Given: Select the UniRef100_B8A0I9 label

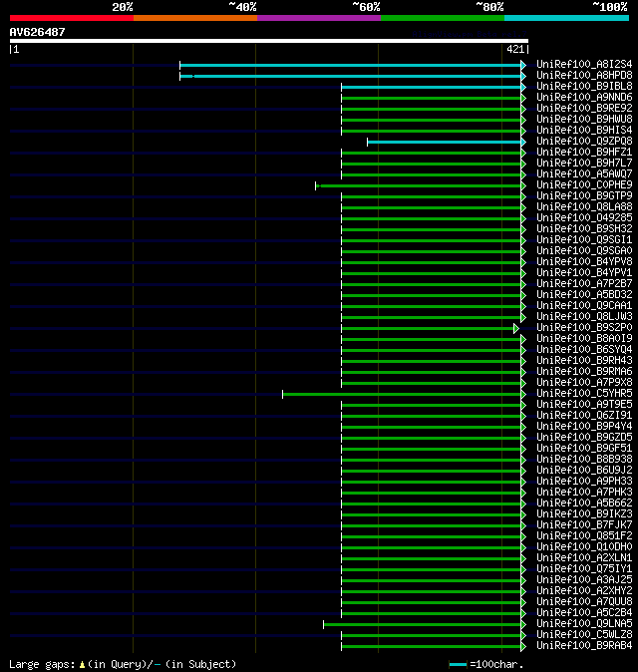Looking at the screenshot, I should click(x=584, y=339).
